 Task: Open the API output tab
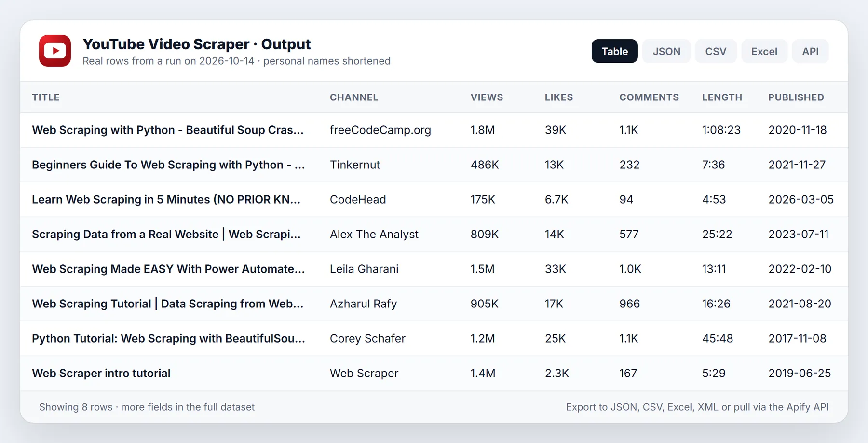810,51
